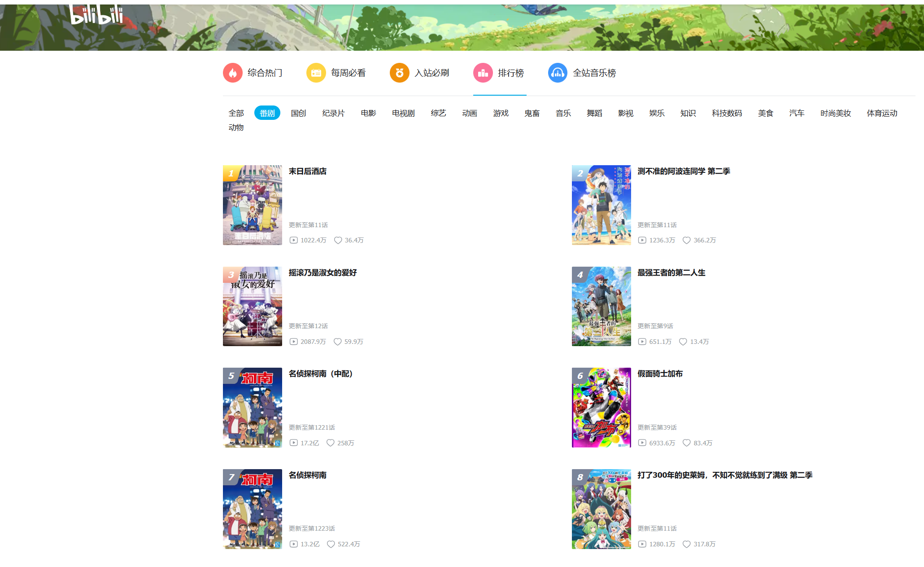Click heart icon next to 366.2万
Viewport: 924px width, 567px height.
click(687, 240)
